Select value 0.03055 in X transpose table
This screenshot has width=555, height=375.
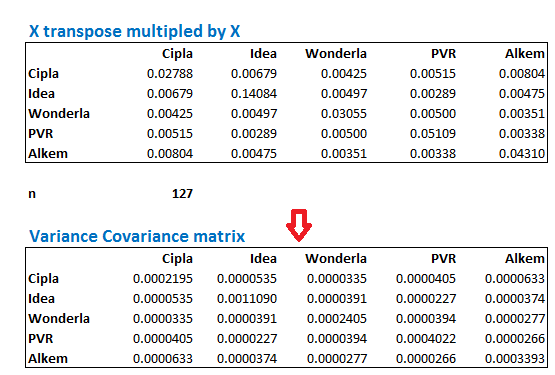[344, 114]
